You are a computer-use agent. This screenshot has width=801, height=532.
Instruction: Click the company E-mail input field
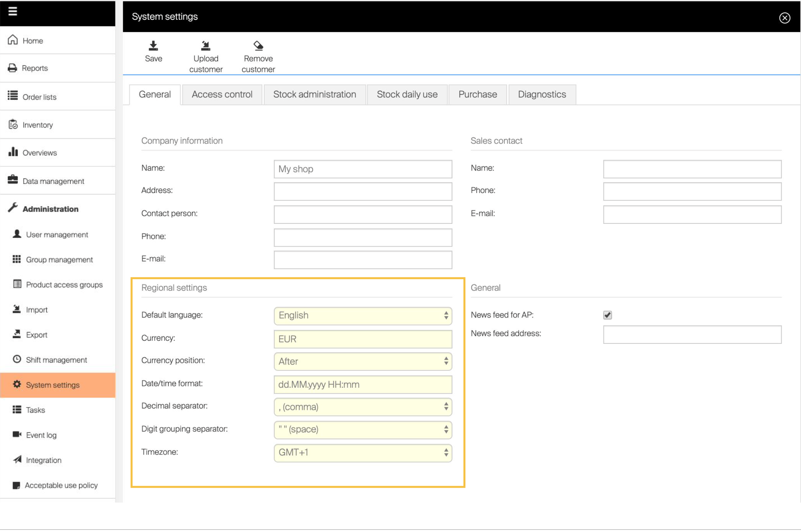pos(363,260)
